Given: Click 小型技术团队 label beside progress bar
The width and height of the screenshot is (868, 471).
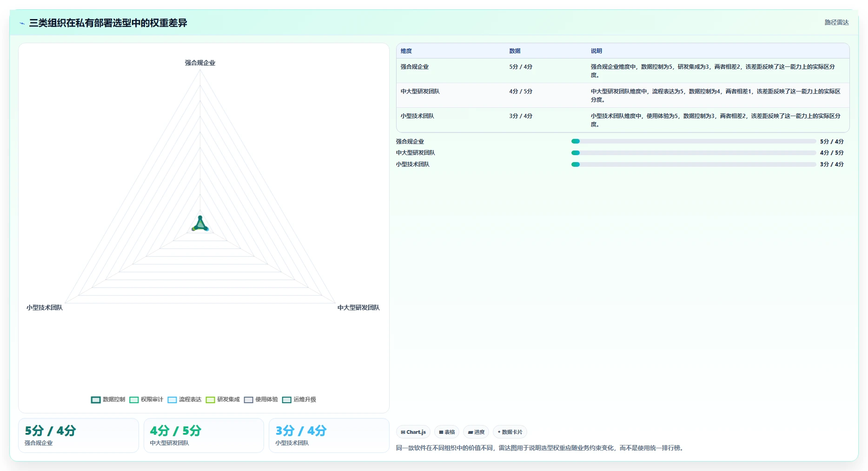Looking at the screenshot, I should [413, 164].
